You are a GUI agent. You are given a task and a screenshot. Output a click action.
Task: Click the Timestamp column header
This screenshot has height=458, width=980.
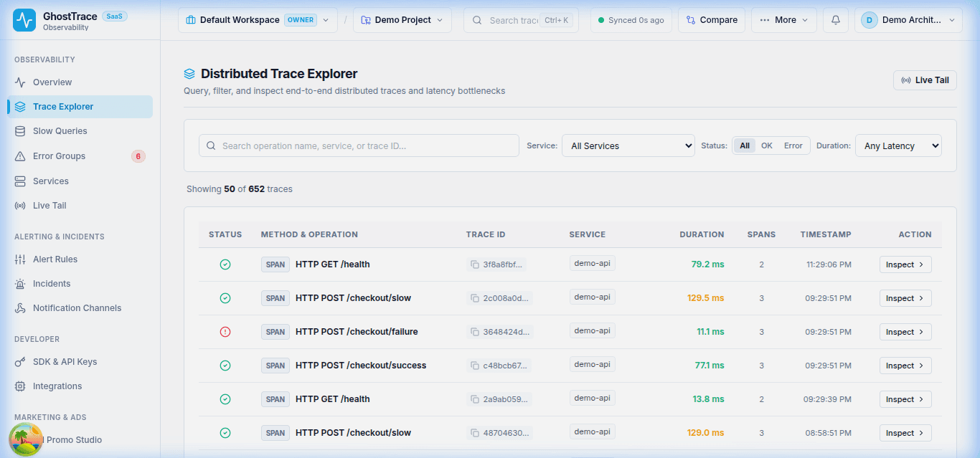(826, 234)
